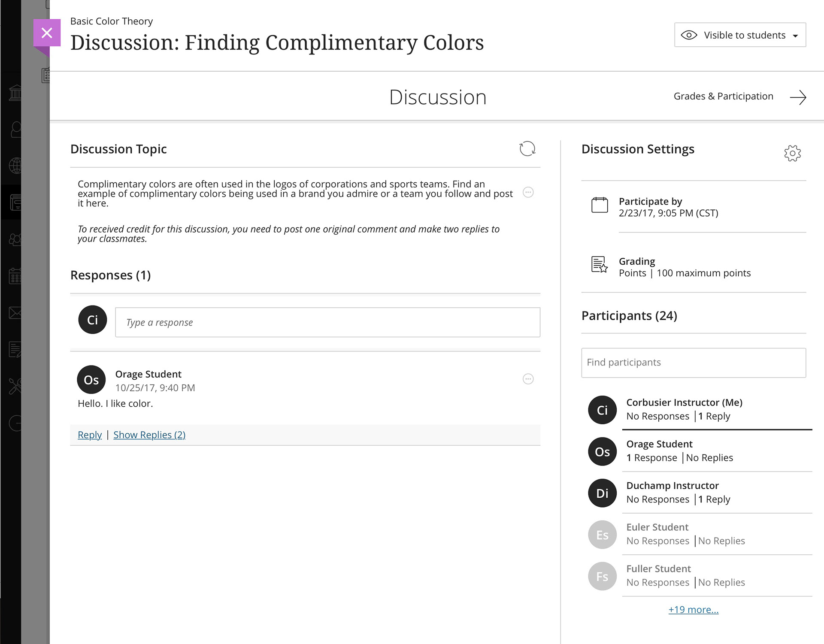
Task: Click the discussion settings gear icon
Action: [x=792, y=153]
